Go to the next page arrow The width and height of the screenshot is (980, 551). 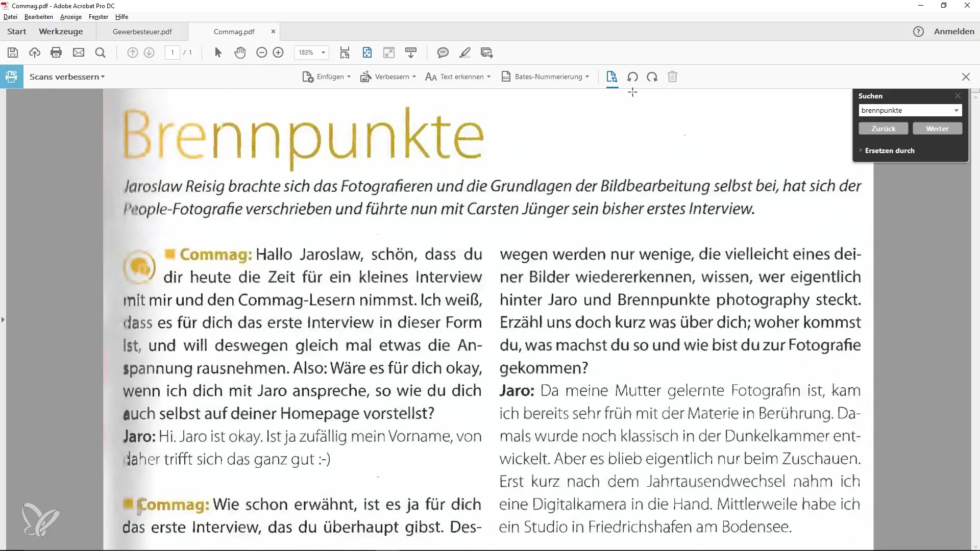[x=149, y=53]
